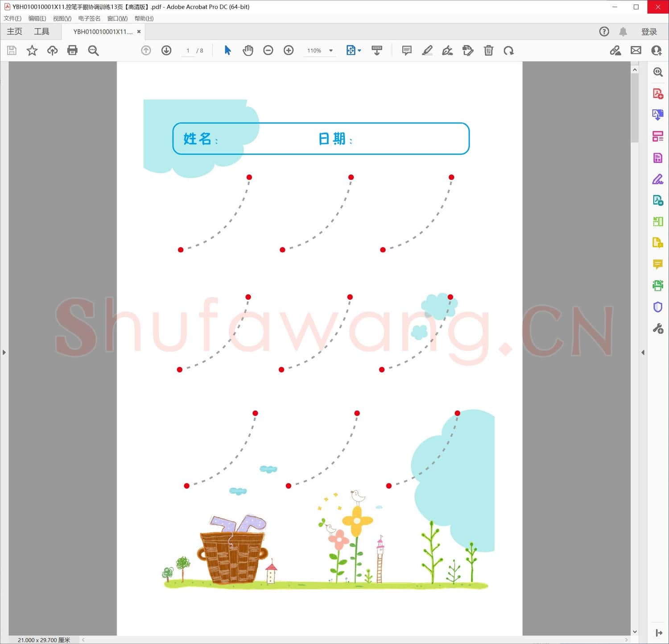Print the document with printer icon
Image resolution: width=669 pixels, height=644 pixels.
[72, 50]
